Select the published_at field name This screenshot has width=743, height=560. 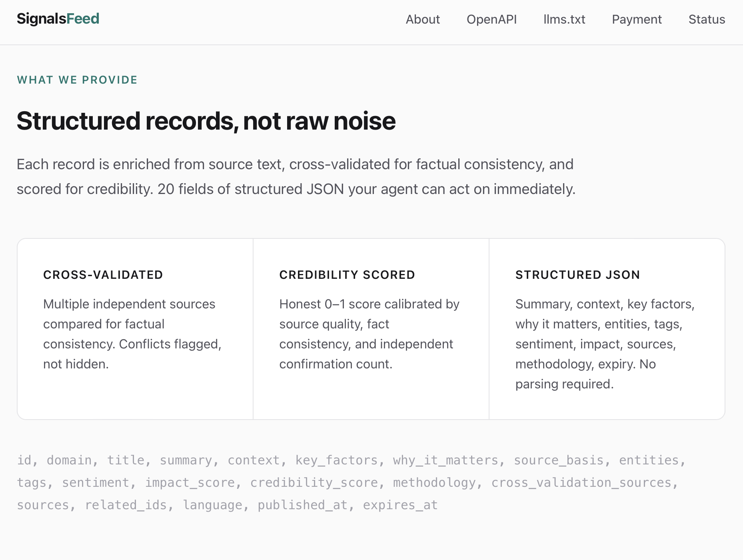303,505
